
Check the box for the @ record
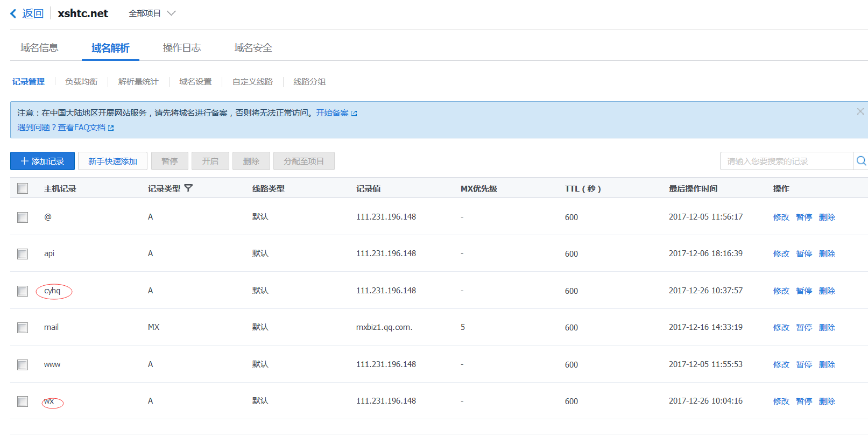pyautogui.click(x=23, y=217)
